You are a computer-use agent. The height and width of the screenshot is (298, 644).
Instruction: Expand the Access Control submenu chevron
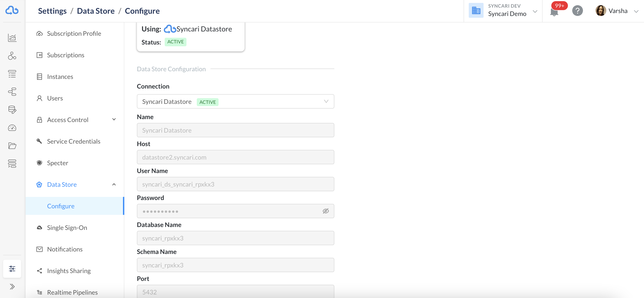[114, 120]
